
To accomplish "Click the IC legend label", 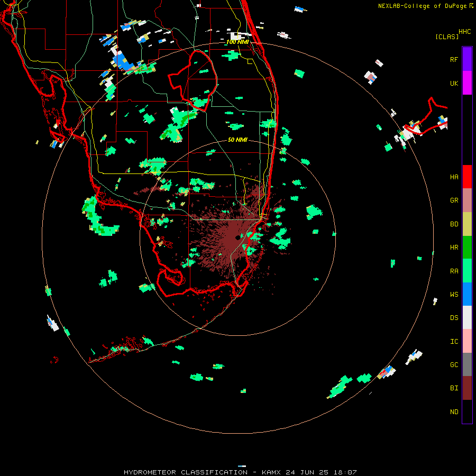I will click(454, 342).
